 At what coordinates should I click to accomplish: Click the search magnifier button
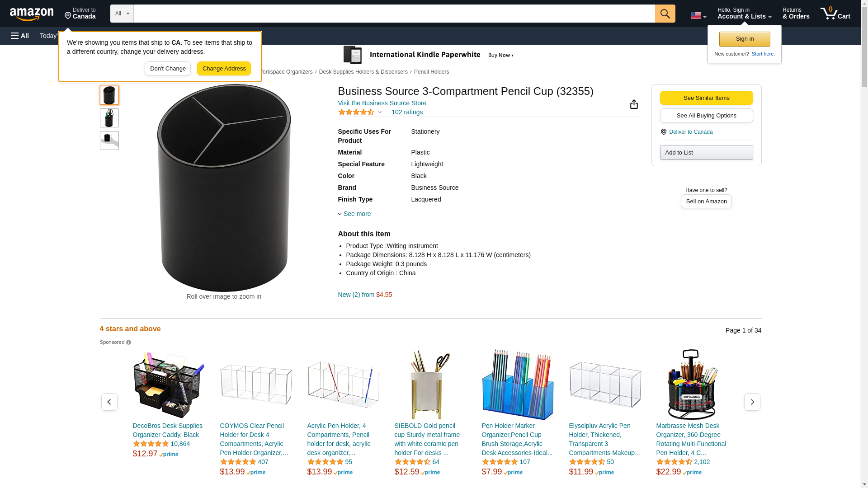click(665, 14)
